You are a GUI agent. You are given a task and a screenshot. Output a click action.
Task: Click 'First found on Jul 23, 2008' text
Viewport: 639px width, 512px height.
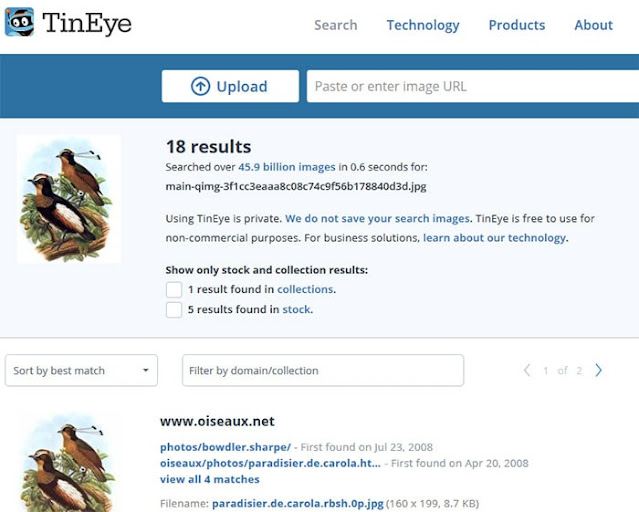[x=366, y=447]
